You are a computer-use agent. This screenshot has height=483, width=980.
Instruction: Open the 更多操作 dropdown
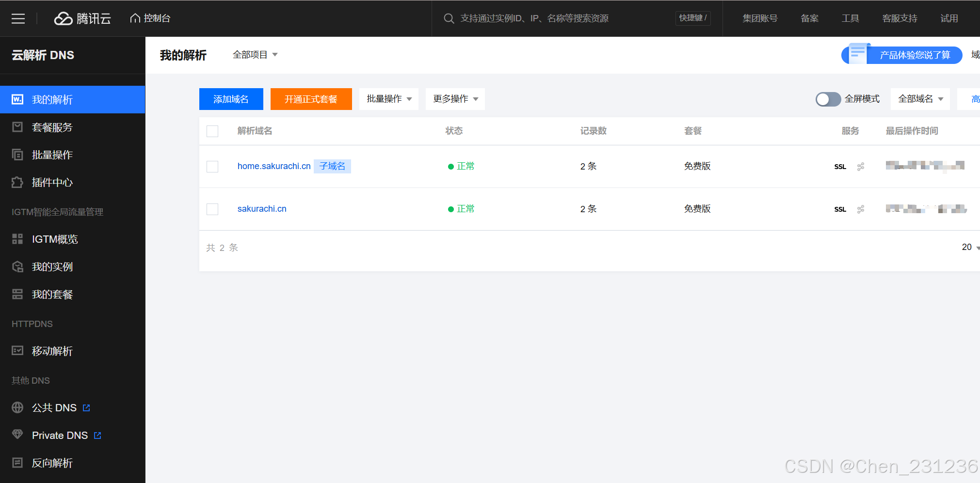455,99
